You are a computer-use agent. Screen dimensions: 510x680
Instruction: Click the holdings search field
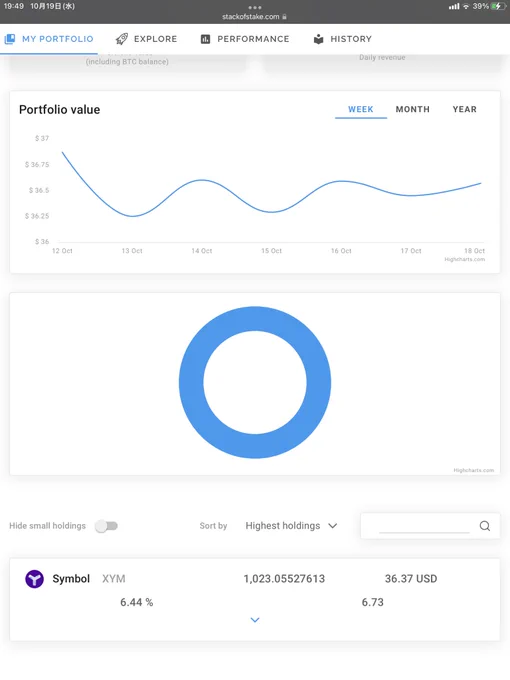click(x=424, y=526)
